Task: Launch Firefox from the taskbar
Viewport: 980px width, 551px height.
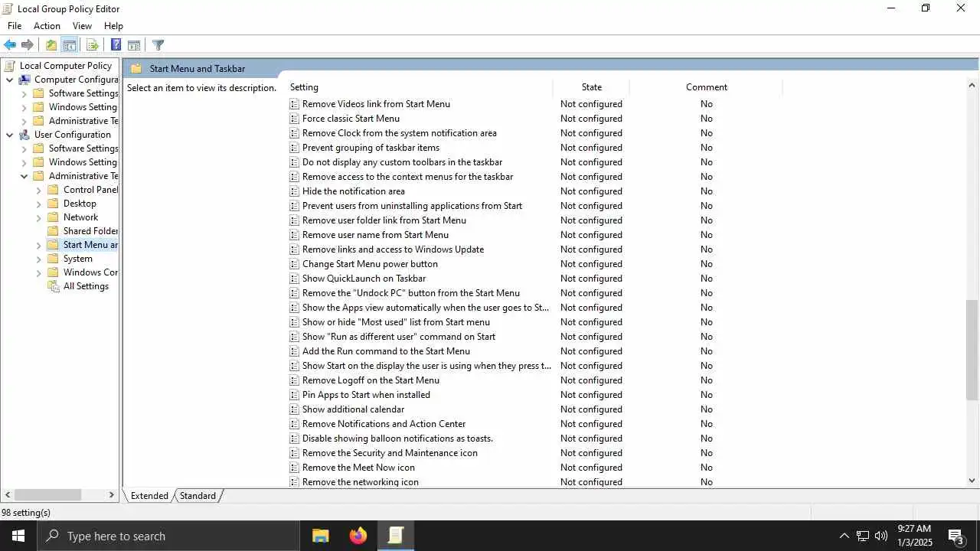Action: click(x=358, y=536)
